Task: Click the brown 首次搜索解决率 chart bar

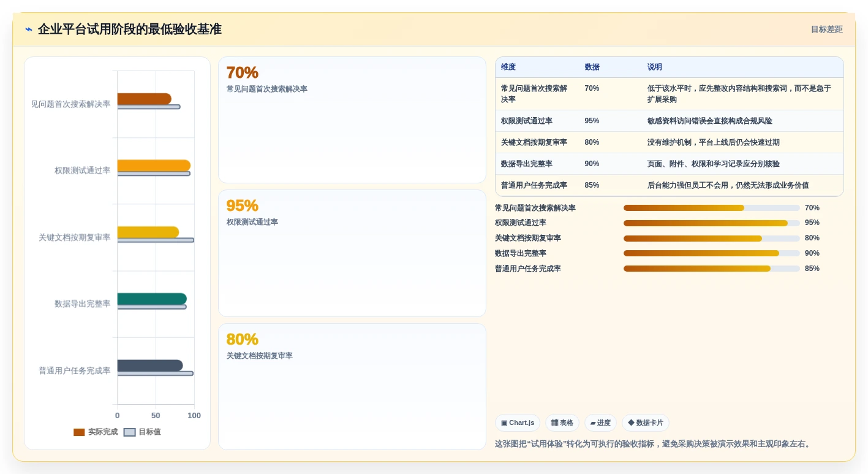Action: [x=145, y=99]
